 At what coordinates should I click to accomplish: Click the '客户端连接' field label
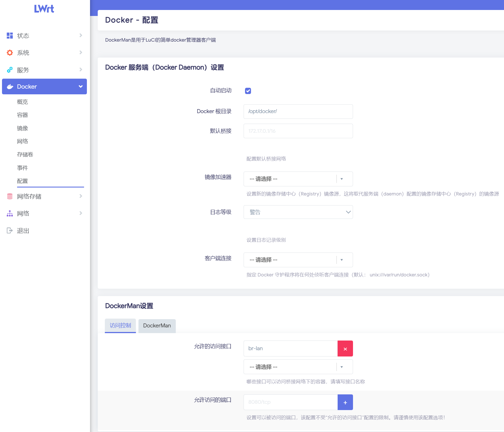218,258
